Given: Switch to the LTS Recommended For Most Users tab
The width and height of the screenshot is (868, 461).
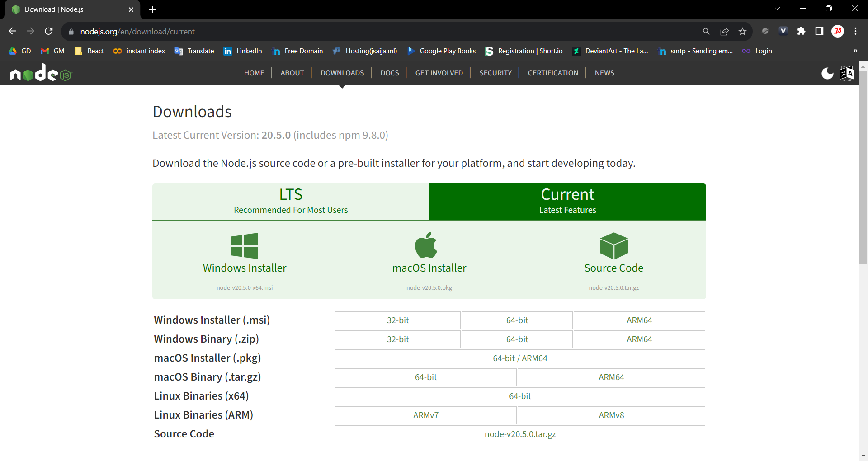Looking at the screenshot, I should pos(291,202).
